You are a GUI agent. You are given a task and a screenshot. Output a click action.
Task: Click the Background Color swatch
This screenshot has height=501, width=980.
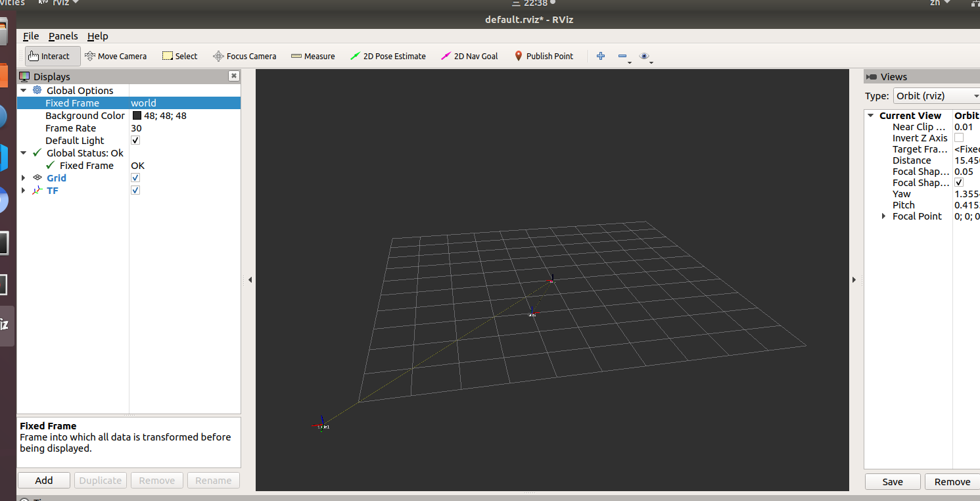pyautogui.click(x=137, y=116)
